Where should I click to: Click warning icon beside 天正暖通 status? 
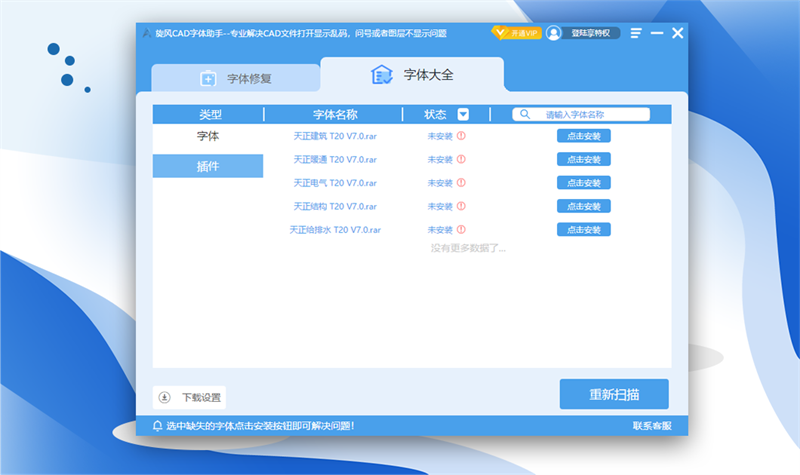(x=461, y=159)
